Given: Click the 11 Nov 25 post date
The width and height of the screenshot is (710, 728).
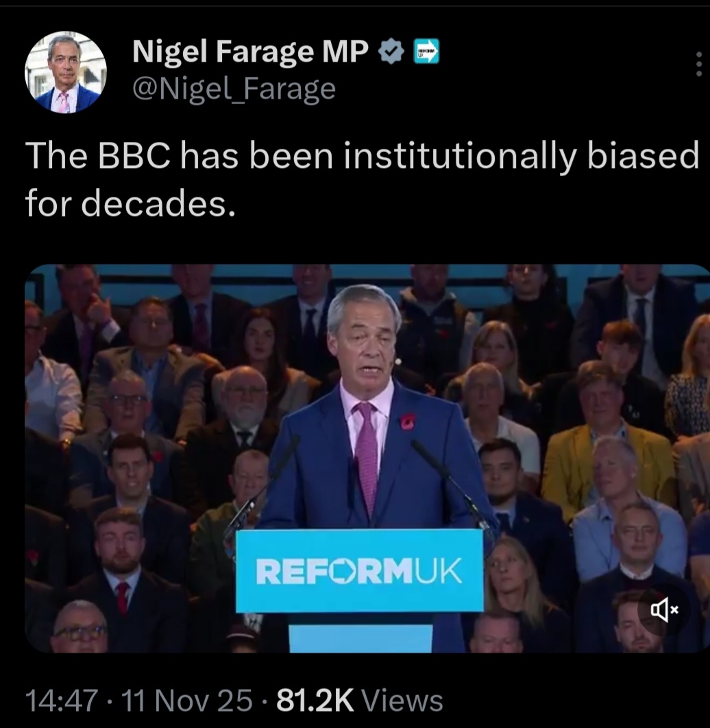Looking at the screenshot, I should (x=186, y=700).
